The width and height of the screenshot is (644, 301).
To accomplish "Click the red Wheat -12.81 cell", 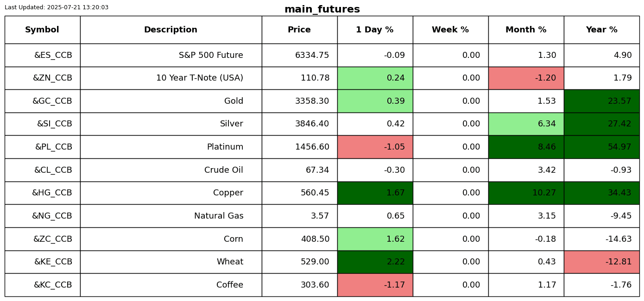I will point(601,262).
